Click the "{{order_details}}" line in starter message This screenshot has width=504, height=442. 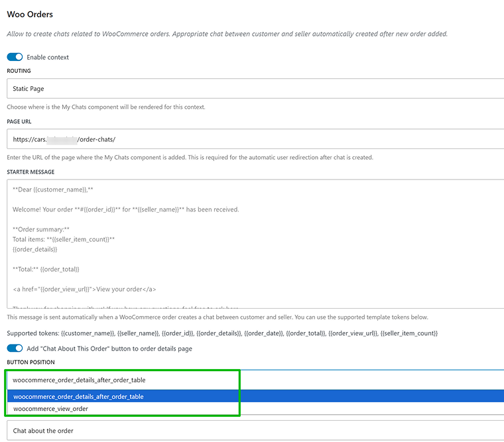point(34,249)
